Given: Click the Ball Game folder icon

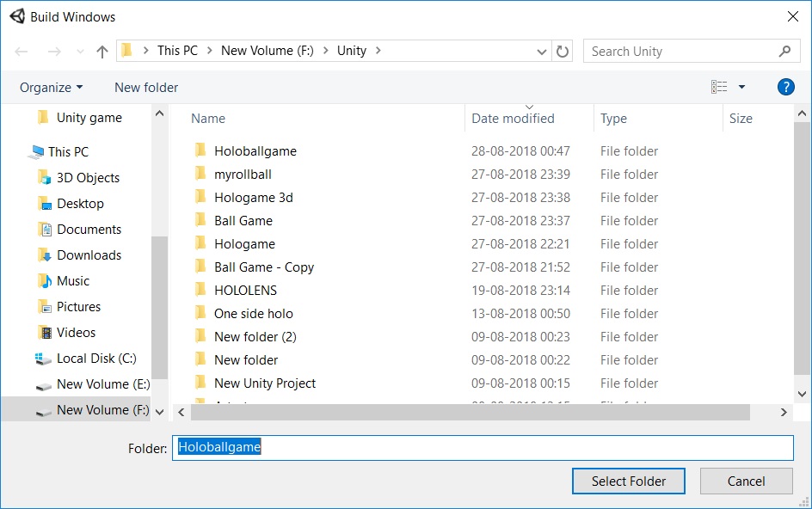Looking at the screenshot, I should [x=200, y=221].
